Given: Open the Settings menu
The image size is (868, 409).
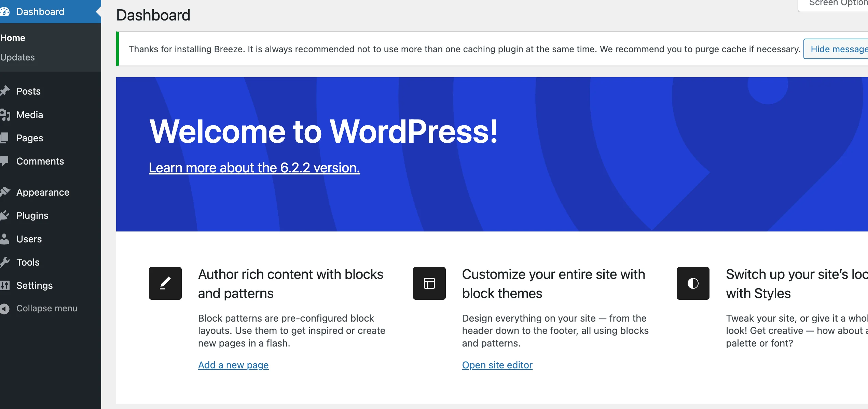Looking at the screenshot, I should click(x=35, y=285).
